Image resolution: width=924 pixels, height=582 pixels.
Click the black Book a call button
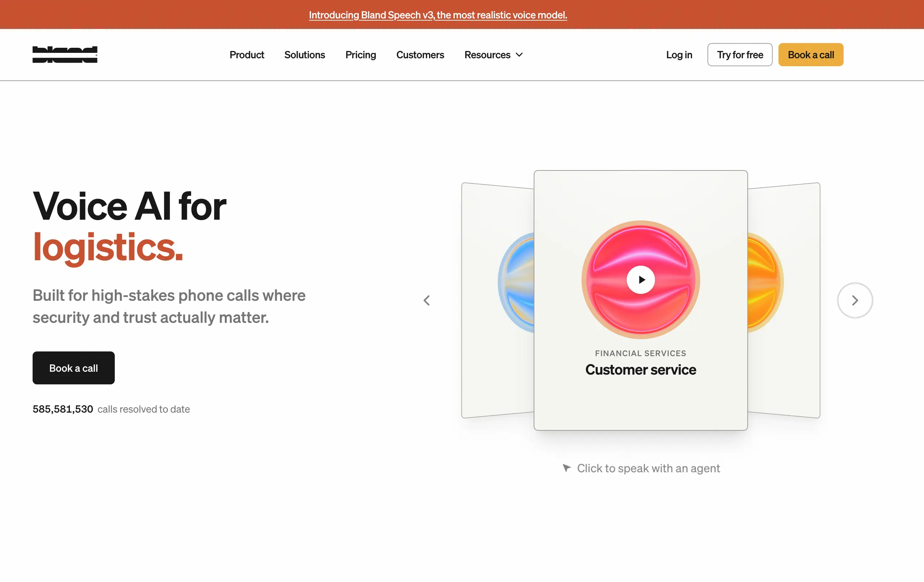[x=73, y=368]
